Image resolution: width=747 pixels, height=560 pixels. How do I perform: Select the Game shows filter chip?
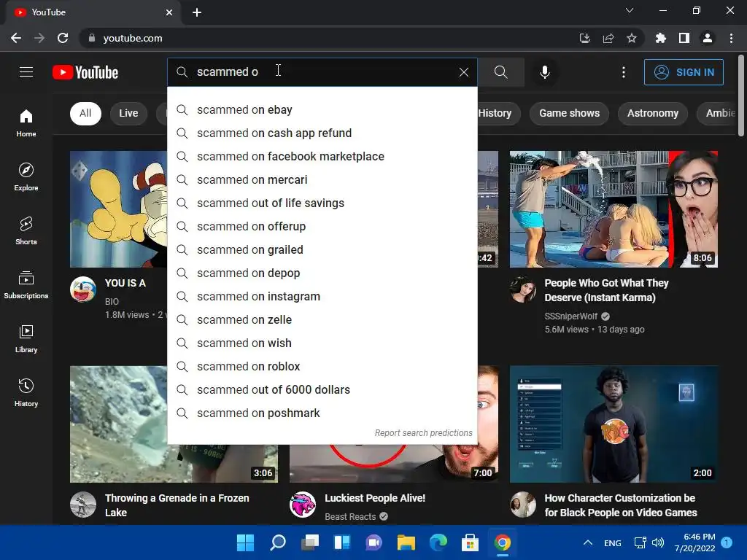569,113
